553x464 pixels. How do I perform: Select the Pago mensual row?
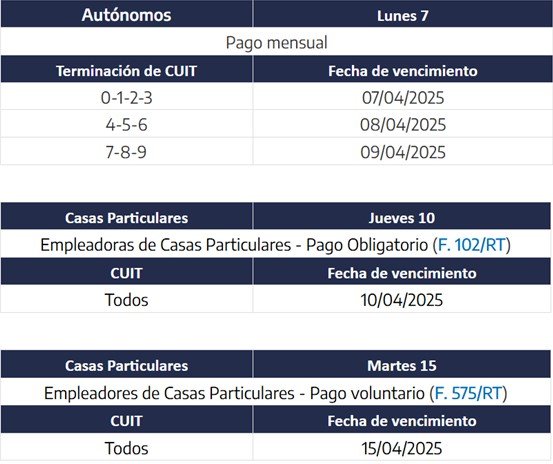[276, 42]
